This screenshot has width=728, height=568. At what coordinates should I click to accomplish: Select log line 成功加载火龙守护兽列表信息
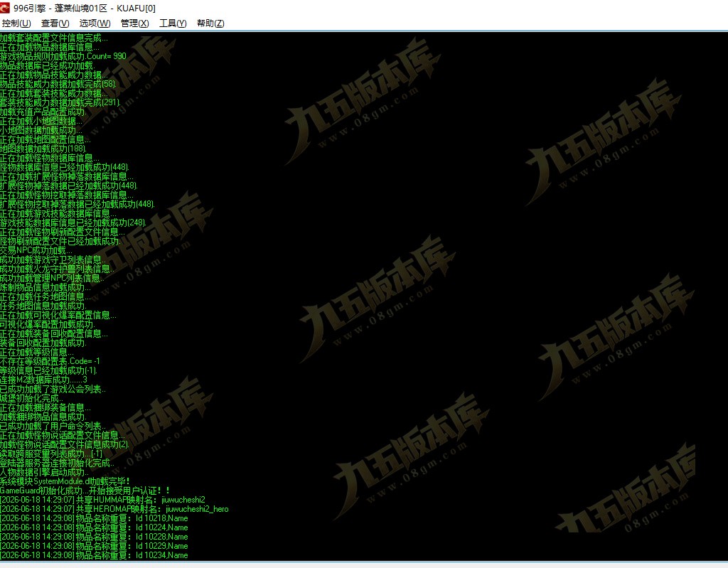(x=58, y=269)
